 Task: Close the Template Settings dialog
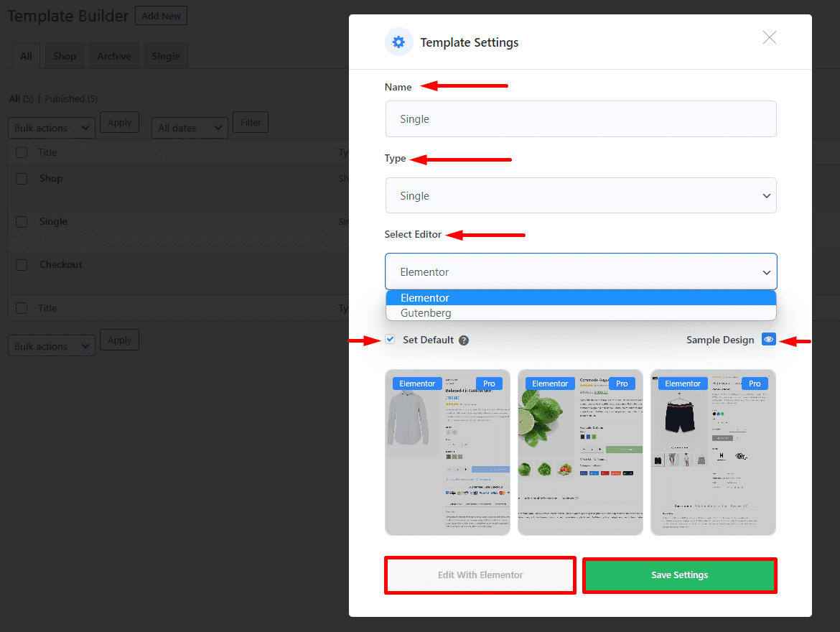(769, 38)
